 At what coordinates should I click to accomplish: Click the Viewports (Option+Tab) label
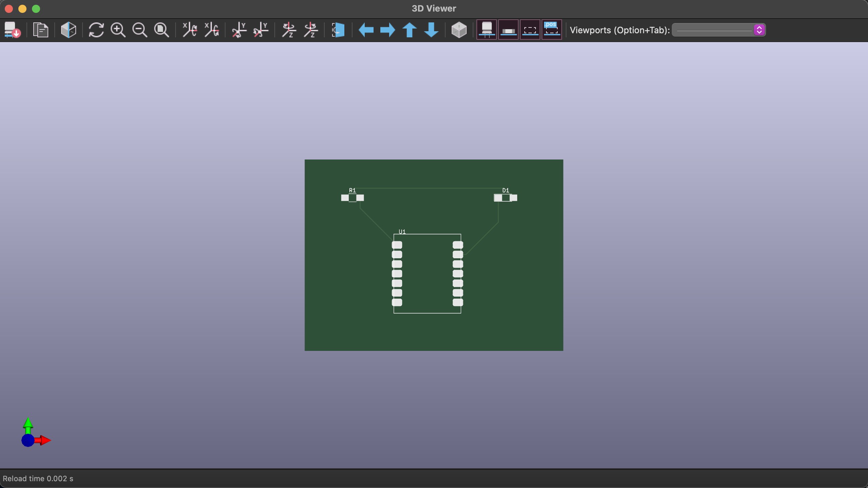pos(620,30)
